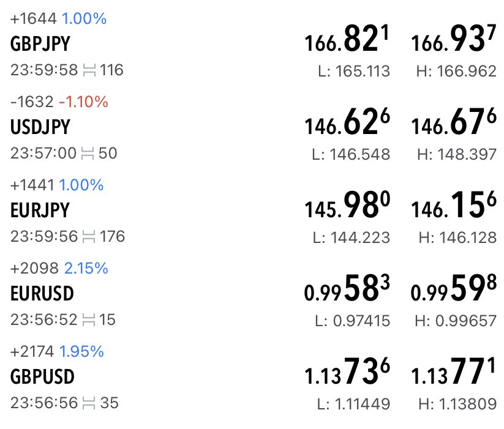This screenshot has width=504, height=429.
Task: Tap the USDJPY spread icon near 50
Action: click(88, 153)
